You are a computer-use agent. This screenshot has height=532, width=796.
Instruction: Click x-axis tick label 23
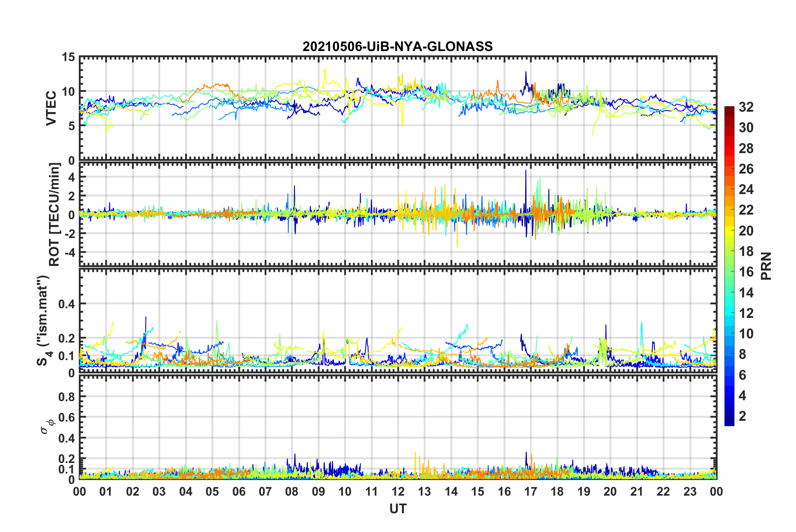click(690, 491)
